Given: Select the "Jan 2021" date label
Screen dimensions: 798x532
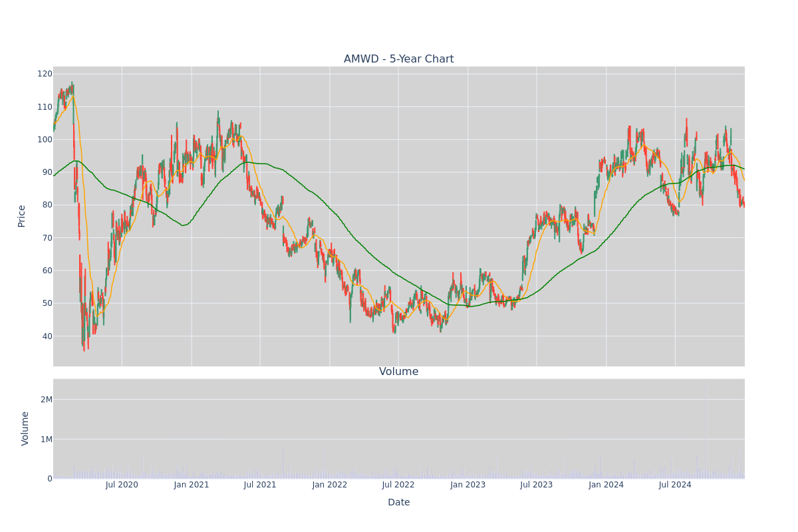Looking at the screenshot, I should click(192, 485).
